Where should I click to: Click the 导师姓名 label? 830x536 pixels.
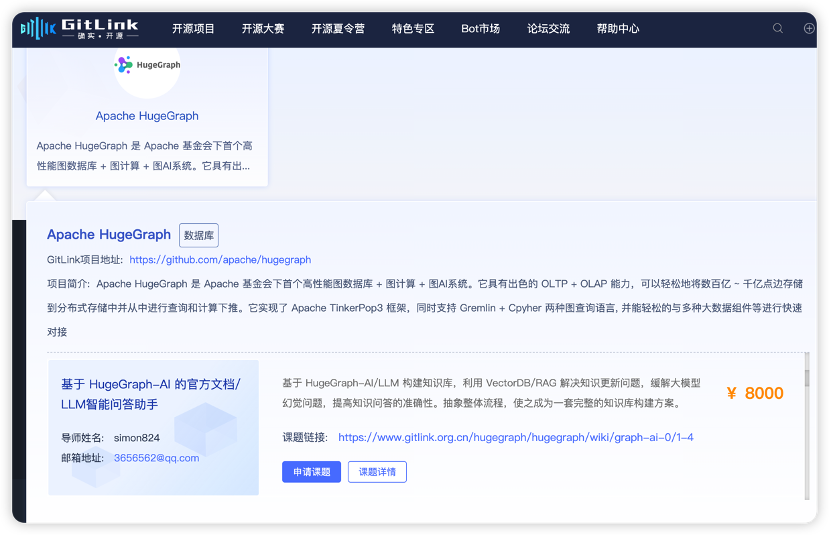83,438
